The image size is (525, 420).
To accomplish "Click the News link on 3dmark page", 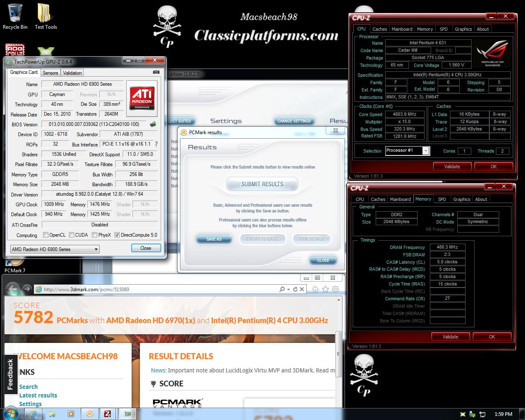I will click(158, 370).
